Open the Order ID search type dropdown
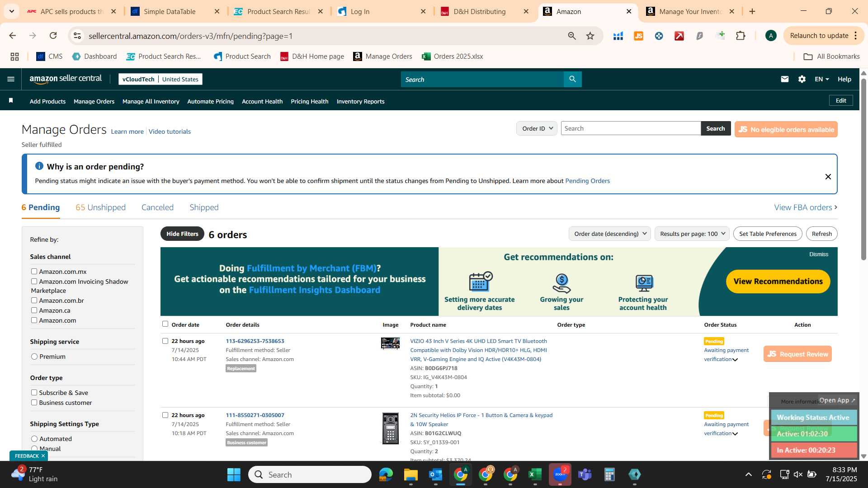This screenshot has height=488, width=868. [537, 128]
